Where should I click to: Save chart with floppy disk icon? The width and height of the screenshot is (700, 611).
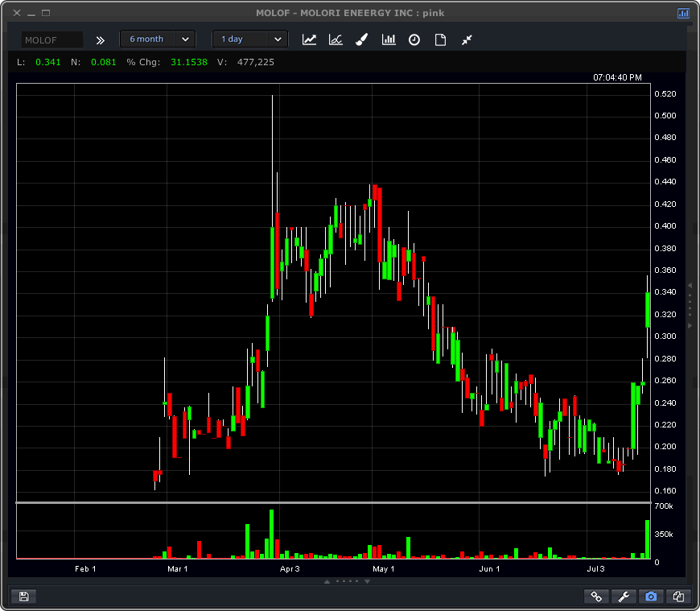[23, 597]
